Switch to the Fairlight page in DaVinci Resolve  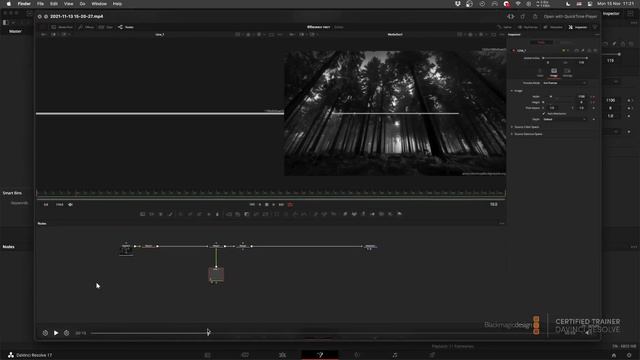(395, 355)
